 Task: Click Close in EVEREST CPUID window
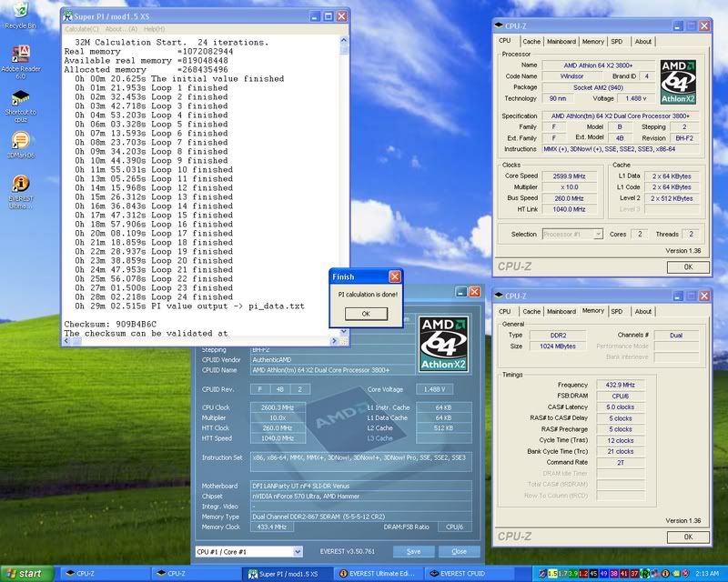click(x=459, y=551)
